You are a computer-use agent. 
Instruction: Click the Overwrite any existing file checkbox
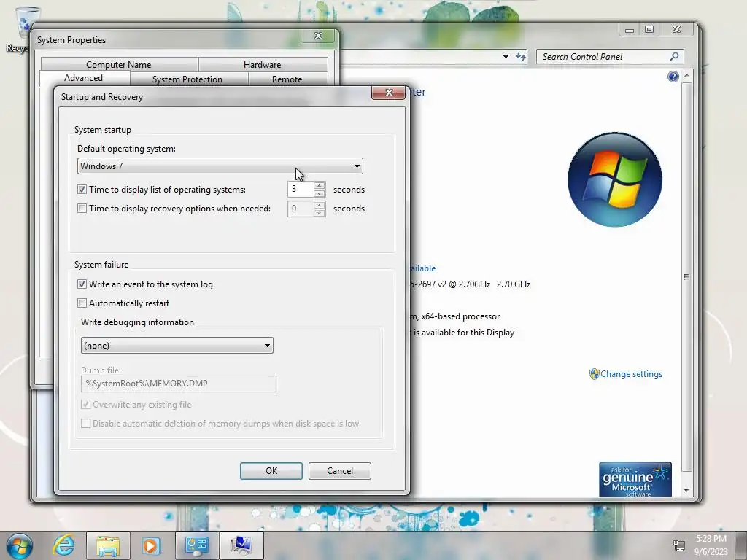point(86,405)
